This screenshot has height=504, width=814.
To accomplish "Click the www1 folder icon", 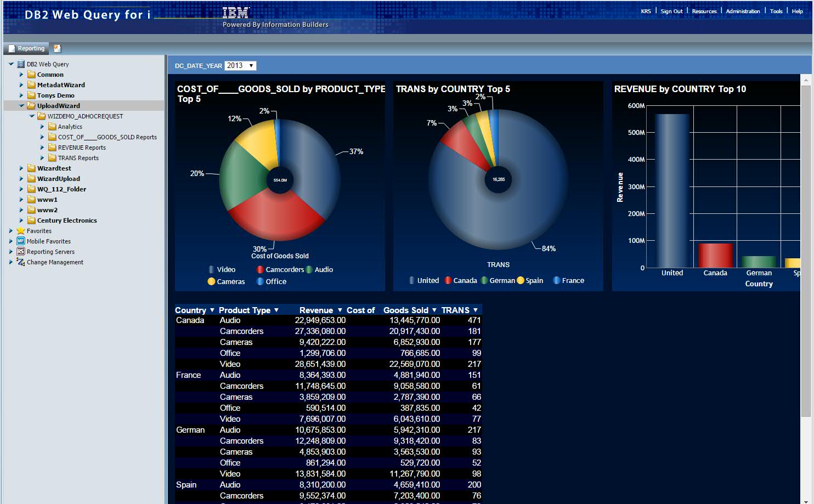I will click(31, 200).
